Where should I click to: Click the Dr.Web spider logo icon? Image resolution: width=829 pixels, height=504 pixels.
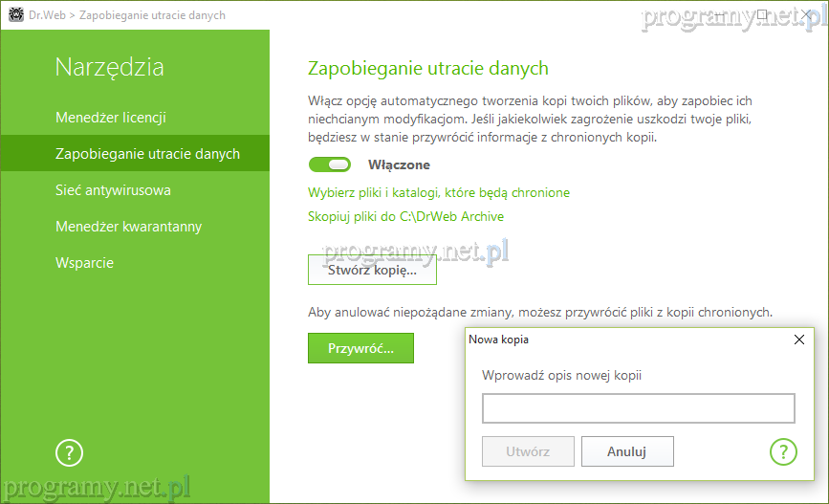(15, 15)
